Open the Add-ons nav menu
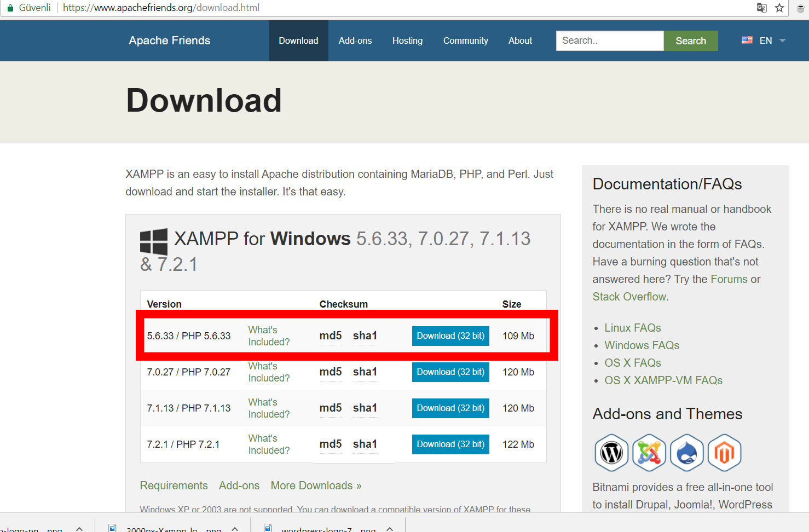The height and width of the screenshot is (532, 809). pyautogui.click(x=355, y=41)
